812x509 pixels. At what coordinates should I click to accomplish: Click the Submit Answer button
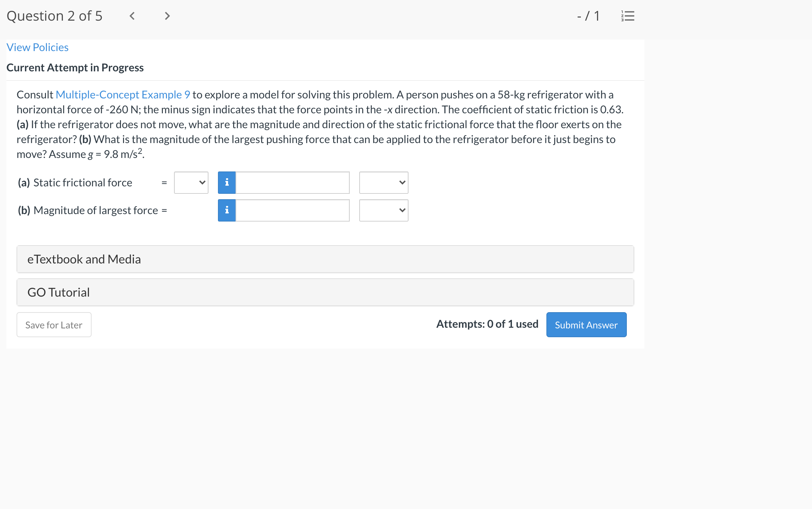[x=586, y=324]
